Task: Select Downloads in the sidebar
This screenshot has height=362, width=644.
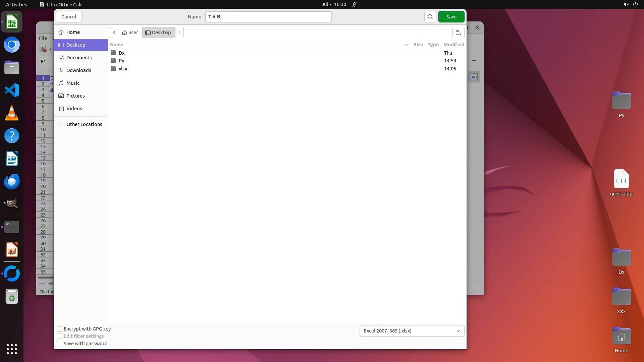Action: (78, 70)
